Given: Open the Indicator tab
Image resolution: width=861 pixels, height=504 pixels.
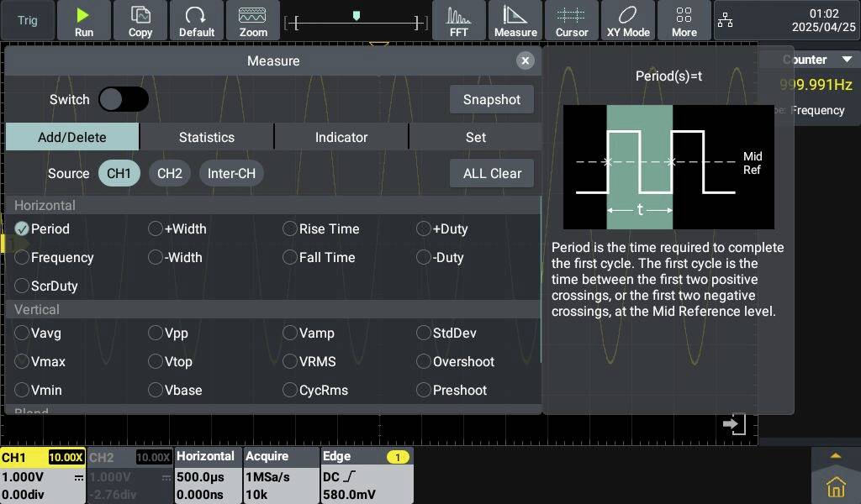Looking at the screenshot, I should (x=341, y=137).
